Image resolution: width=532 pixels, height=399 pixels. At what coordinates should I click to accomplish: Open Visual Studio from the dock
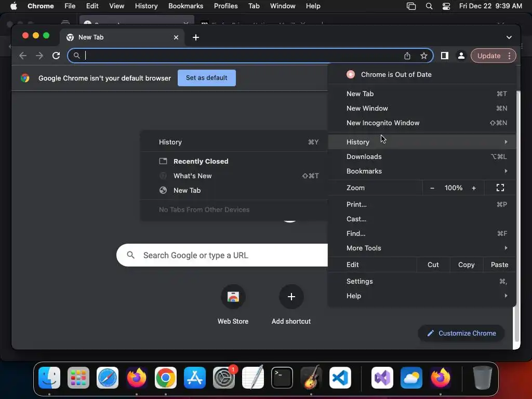pyautogui.click(x=382, y=378)
